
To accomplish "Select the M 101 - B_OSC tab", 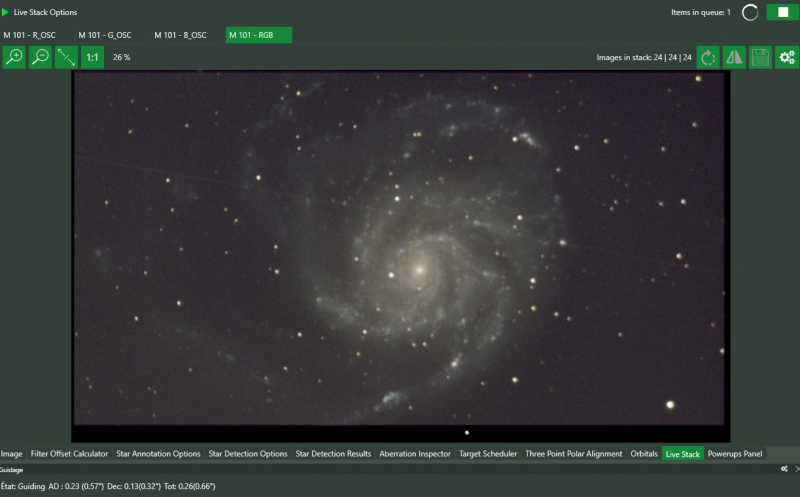I will (x=181, y=35).
